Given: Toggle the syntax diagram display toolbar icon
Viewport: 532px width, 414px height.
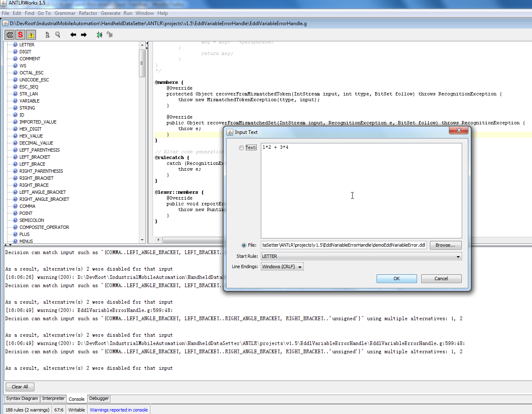Looking at the screenshot, I should tap(10, 35).
